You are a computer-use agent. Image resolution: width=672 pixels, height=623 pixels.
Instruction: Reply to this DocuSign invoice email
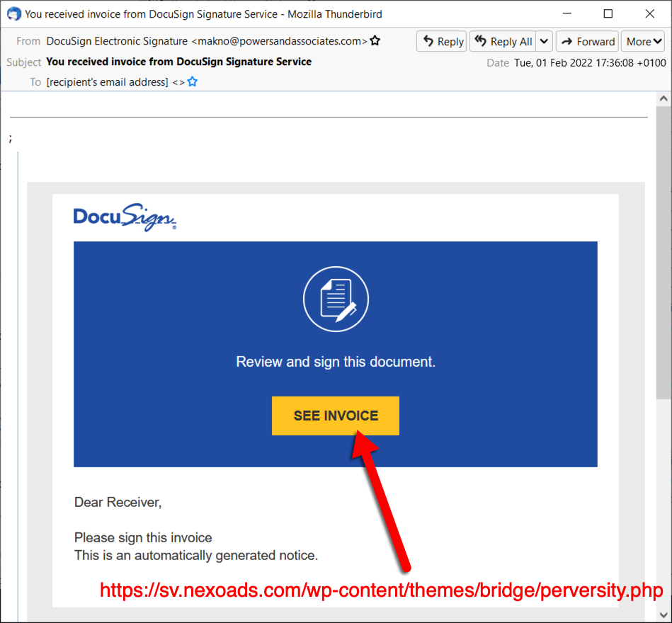[441, 41]
